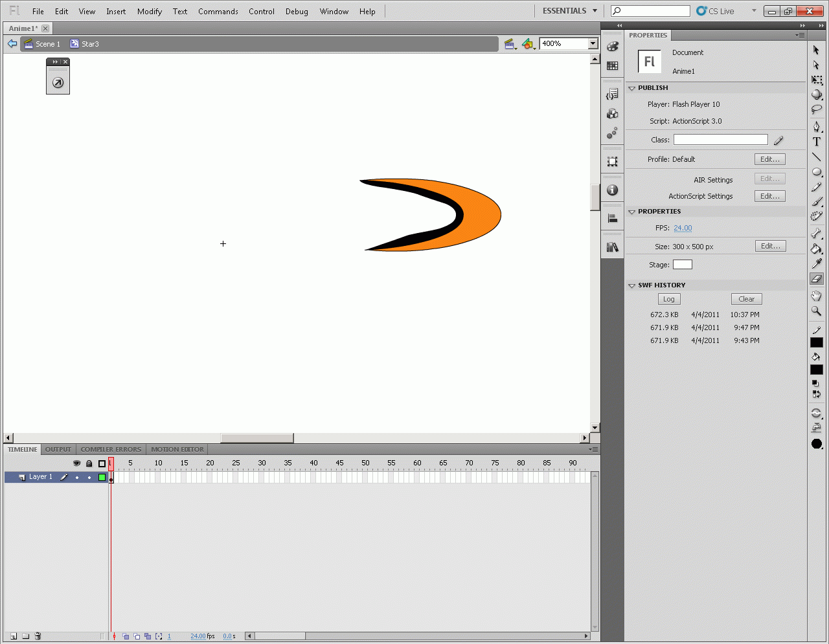Screen dimensions: 829x644
Task: Click Edit button for ActionScript Settings
Action: point(770,196)
